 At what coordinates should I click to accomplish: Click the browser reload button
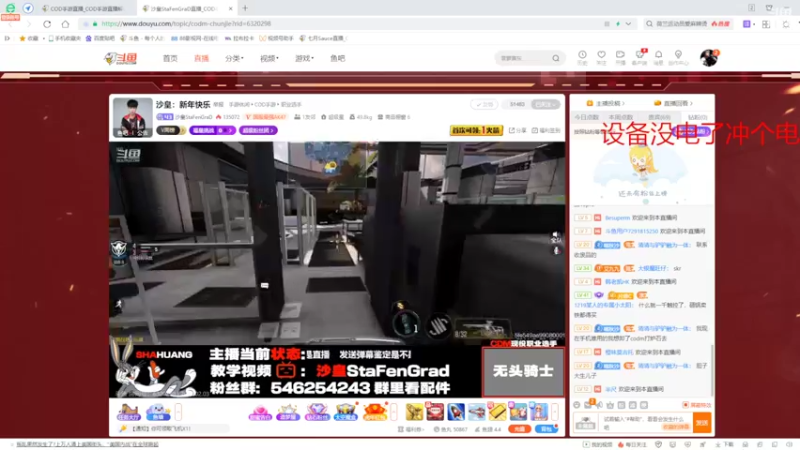tap(47, 23)
